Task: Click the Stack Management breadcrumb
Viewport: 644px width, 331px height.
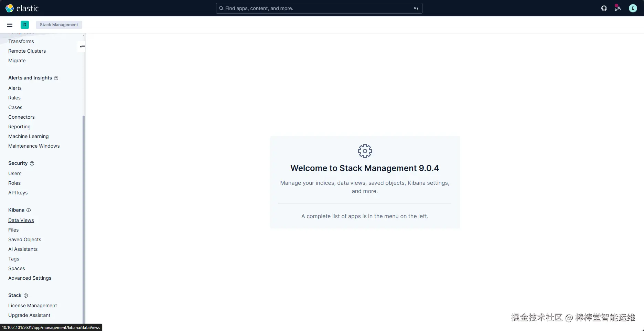Action: (59, 25)
